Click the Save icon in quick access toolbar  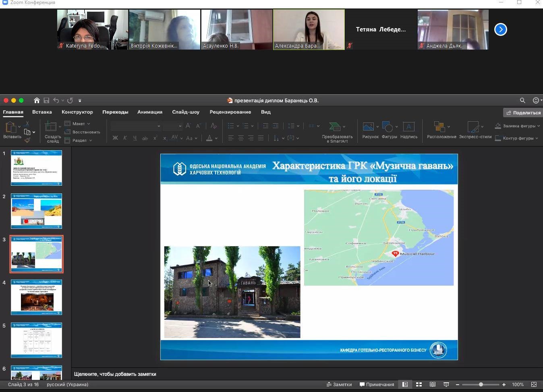pyautogui.click(x=46, y=100)
